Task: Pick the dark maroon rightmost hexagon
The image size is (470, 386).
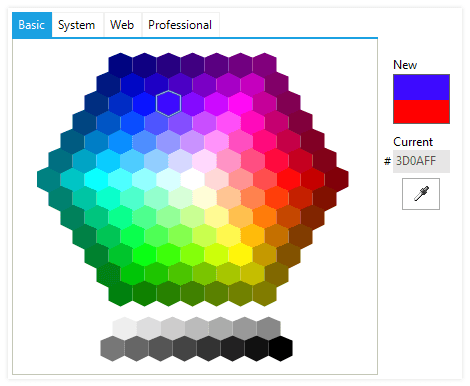Action: (337, 179)
